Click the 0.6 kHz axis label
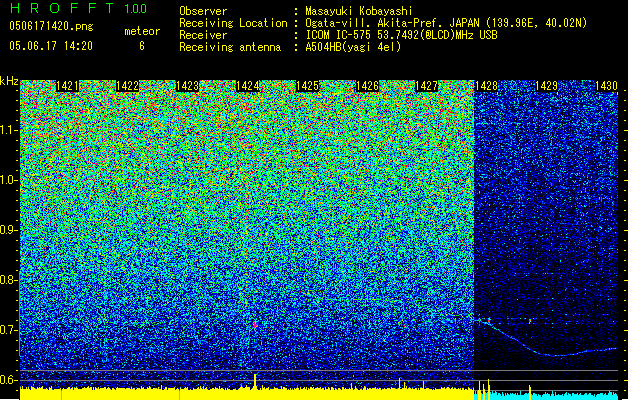The height and width of the screenshot is (400, 629). 9,380
